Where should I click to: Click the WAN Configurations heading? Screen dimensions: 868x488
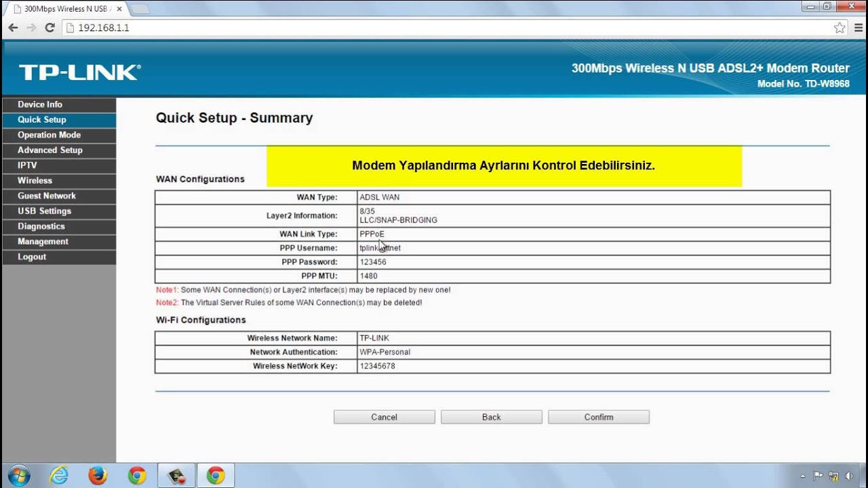tap(200, 180)
